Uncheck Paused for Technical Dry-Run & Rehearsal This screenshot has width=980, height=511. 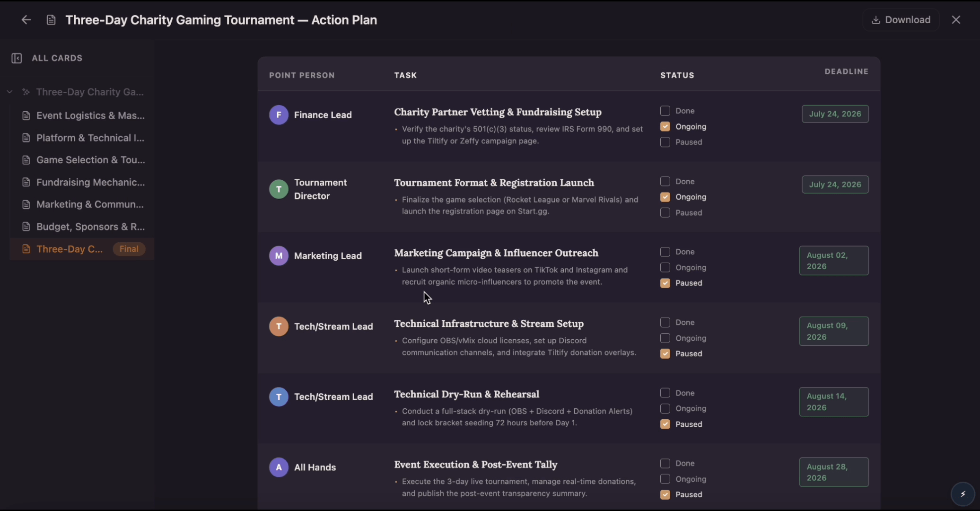(x=665, y=424)
